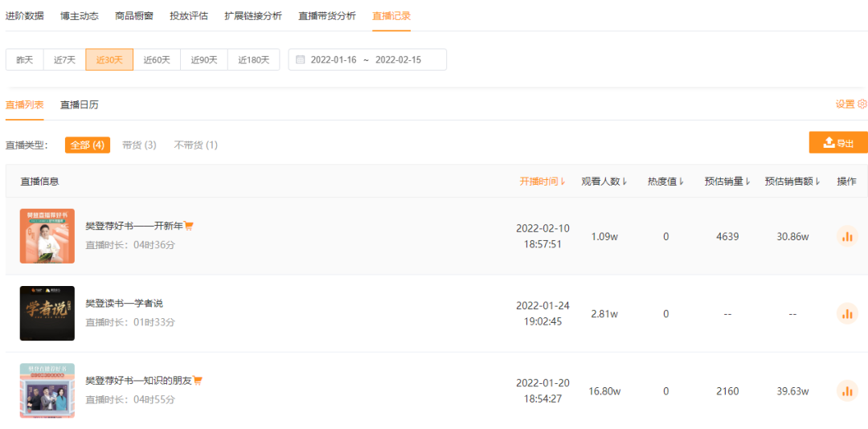
Task: Sort the list by 预估销售额 column
Action: pos(792,182)
